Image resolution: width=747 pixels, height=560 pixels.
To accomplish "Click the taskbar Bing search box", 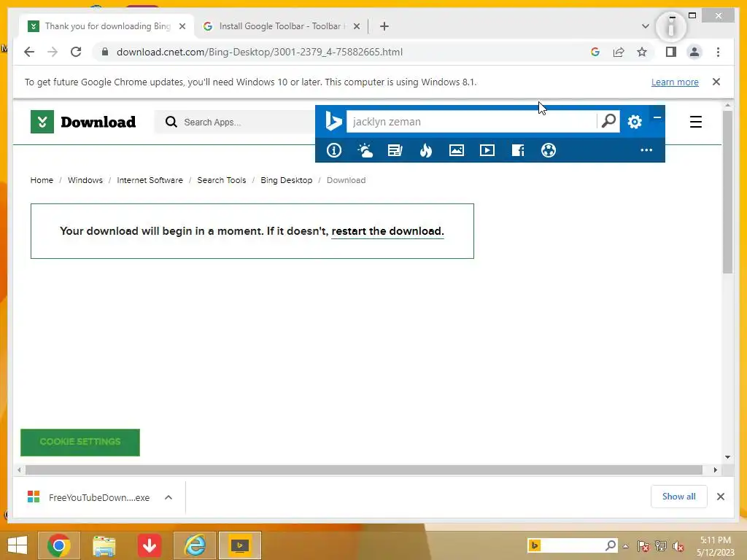I will pyautogui.click(x=572, y=545).
